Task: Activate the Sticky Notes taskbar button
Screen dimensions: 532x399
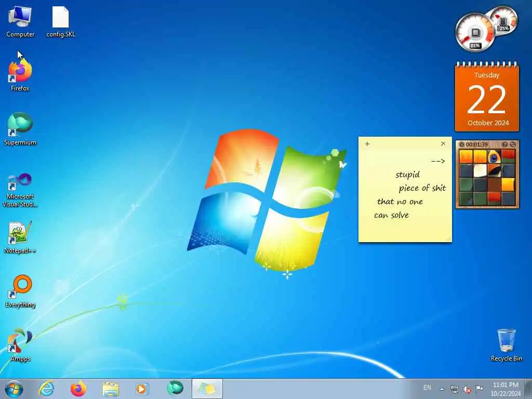Action: click(207, 389)
